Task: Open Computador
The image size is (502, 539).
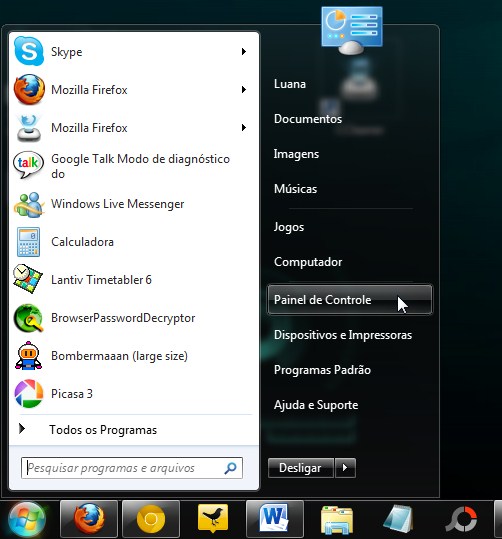Action: [308, 262]
